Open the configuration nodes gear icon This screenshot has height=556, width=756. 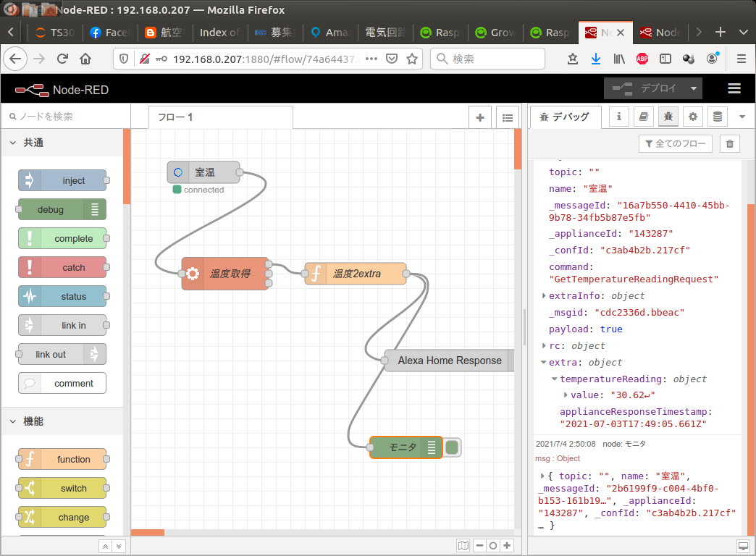click(x=692, y=117)
